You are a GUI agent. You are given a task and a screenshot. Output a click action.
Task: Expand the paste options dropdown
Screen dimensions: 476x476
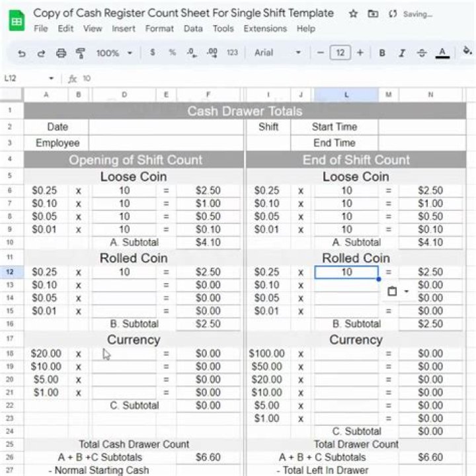406,292
